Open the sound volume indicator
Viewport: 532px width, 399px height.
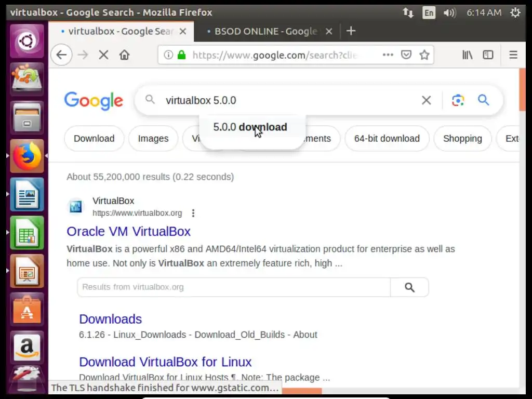[x=449, y=12]
